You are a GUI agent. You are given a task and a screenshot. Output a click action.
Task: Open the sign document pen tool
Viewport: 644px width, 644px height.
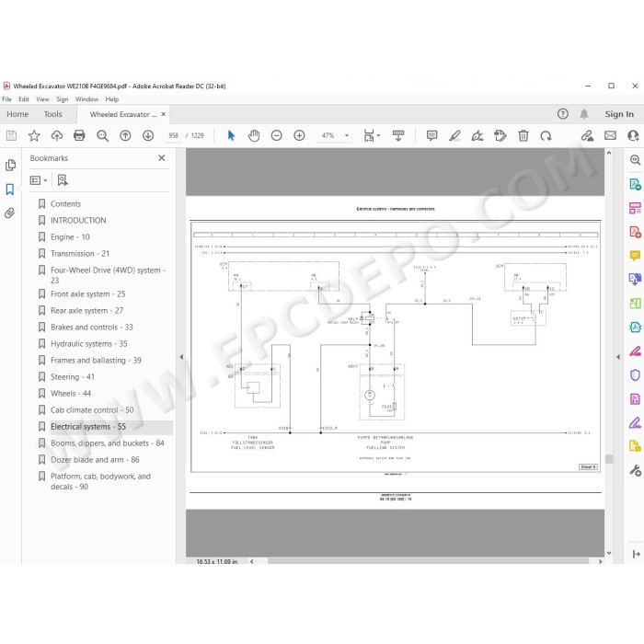coord(477,135)
